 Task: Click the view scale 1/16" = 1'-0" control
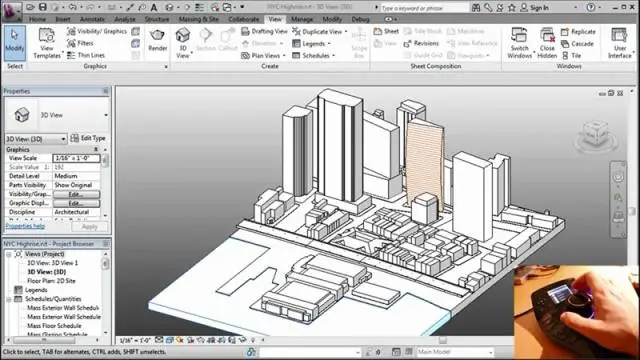[x=135, y=340]
